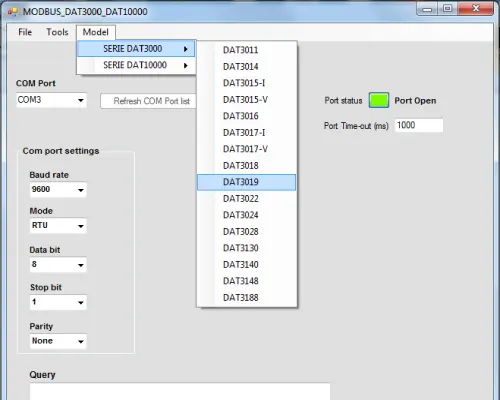Click the Port Open status text
The height and width of the screenshot is (400, 500).
(x=415, y=101)
